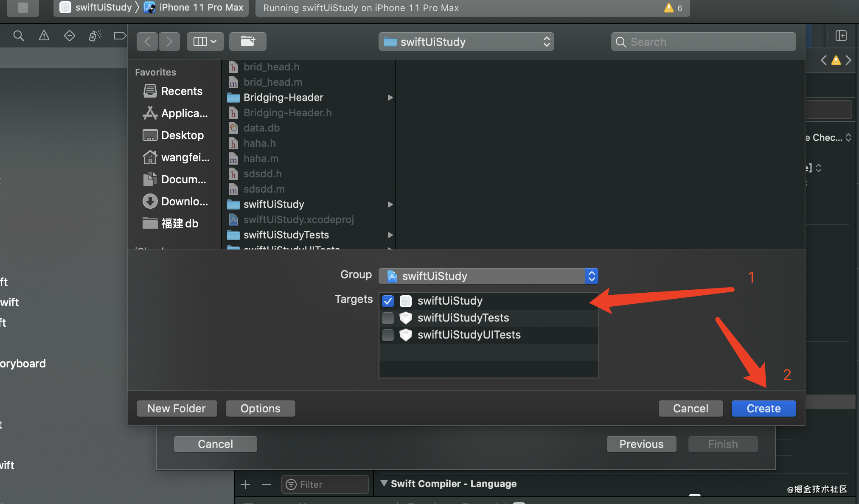Image resolution: width=859 pixels, height=504 pixels.
Task: Click the Options button
Action: pyautogui.click(x=260, y=409)
